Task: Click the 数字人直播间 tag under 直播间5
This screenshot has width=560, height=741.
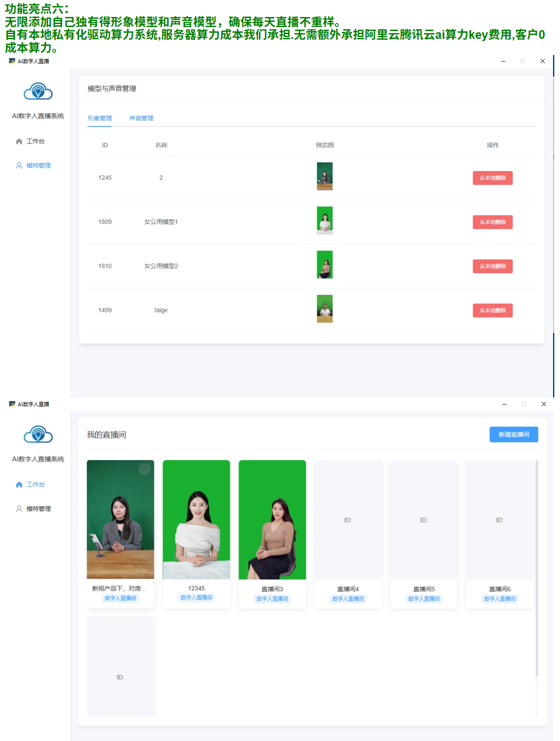Action: tap(423, 599)
